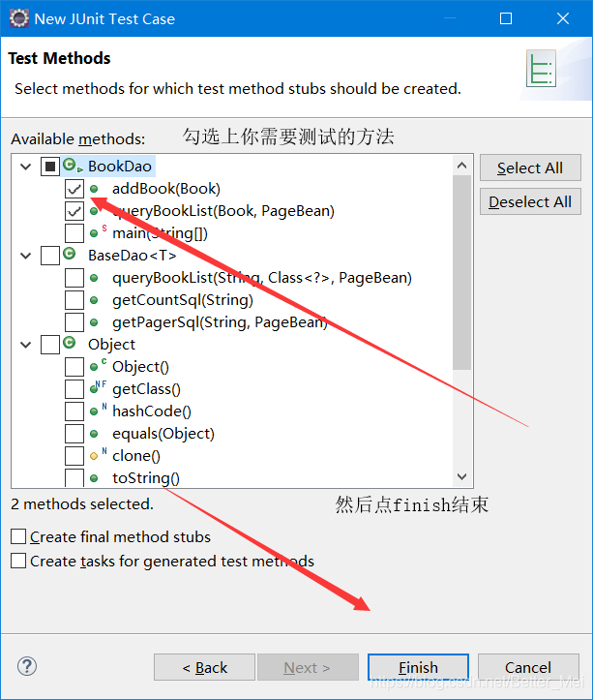The width and height of the screenshot is (593, 700).
Task: Check the clone() checkbox
Action: coord(74,456)
